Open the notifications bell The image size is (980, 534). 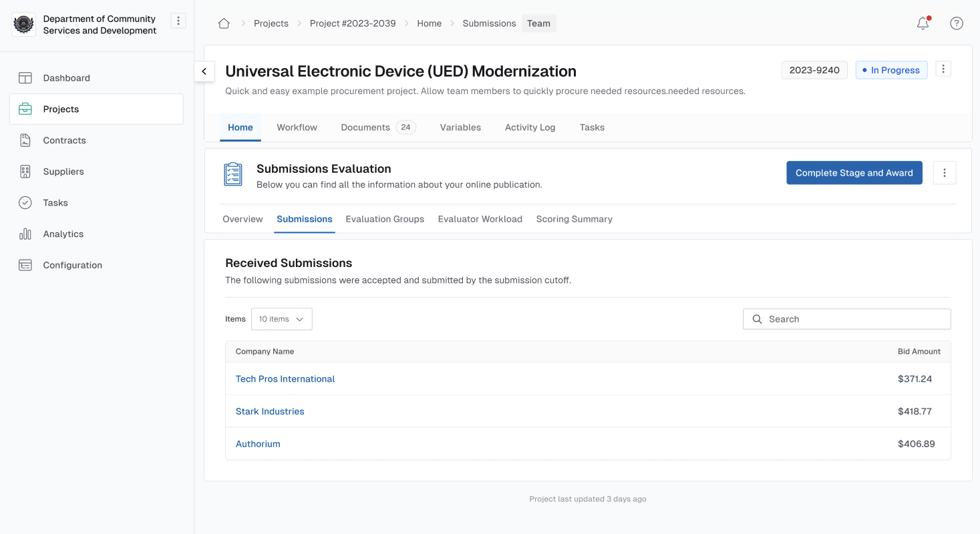coord(923,23)
